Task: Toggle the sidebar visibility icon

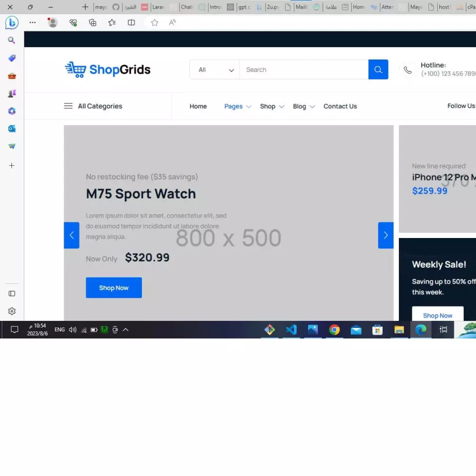Action: (x=11, y=294)
